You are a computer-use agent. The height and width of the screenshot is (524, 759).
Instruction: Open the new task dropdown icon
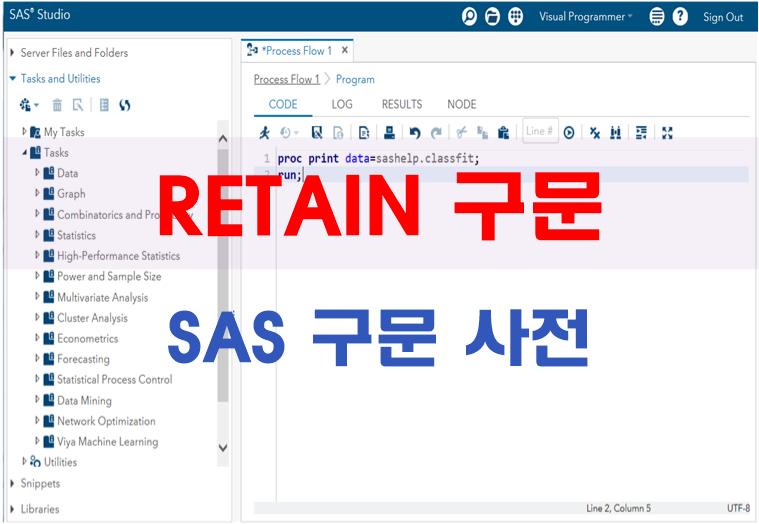click(29, 105)
